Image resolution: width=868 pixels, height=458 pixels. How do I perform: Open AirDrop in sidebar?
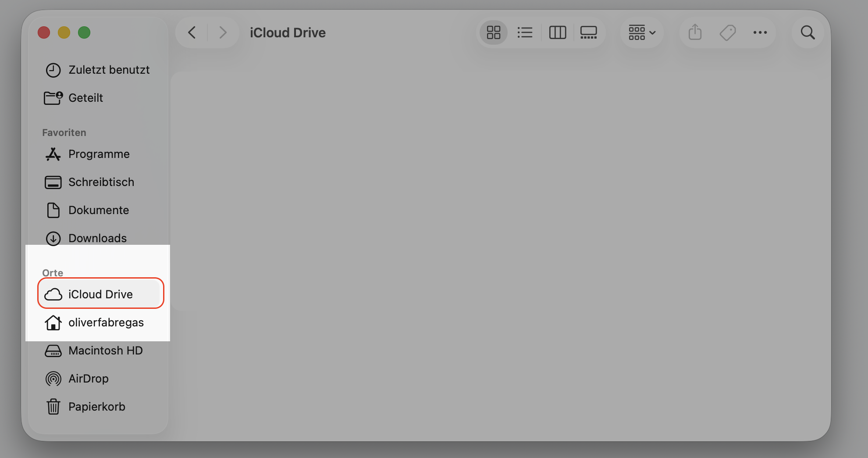(x=98, y=379)
